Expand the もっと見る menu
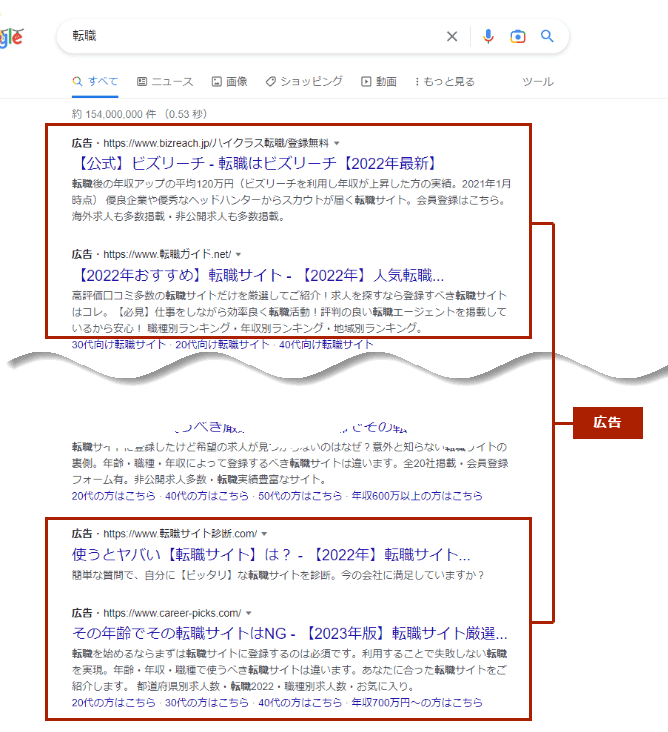668x732 pixels. click(444, 82)
